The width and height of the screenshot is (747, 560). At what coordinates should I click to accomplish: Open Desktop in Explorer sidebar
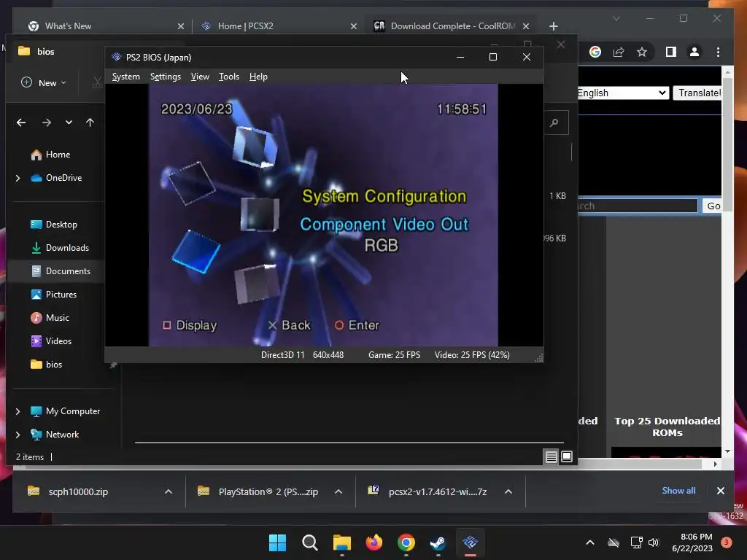pyautogui.click(x=61, y=225)
